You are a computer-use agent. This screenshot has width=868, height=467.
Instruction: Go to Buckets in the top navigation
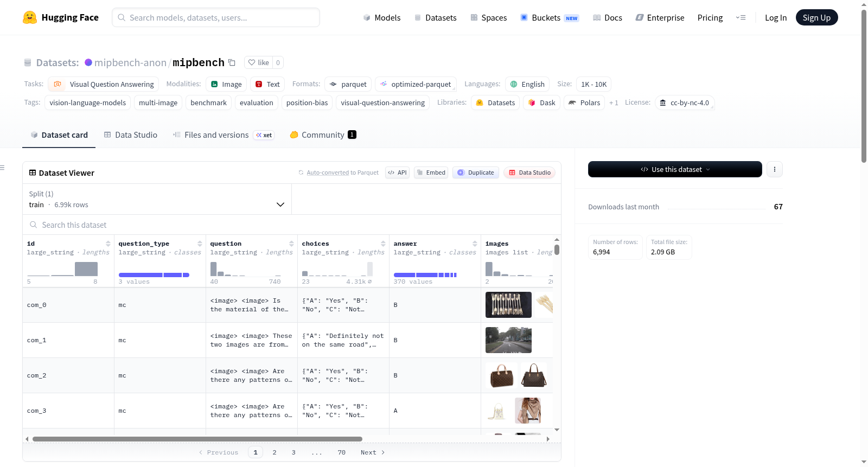point(550,18)
